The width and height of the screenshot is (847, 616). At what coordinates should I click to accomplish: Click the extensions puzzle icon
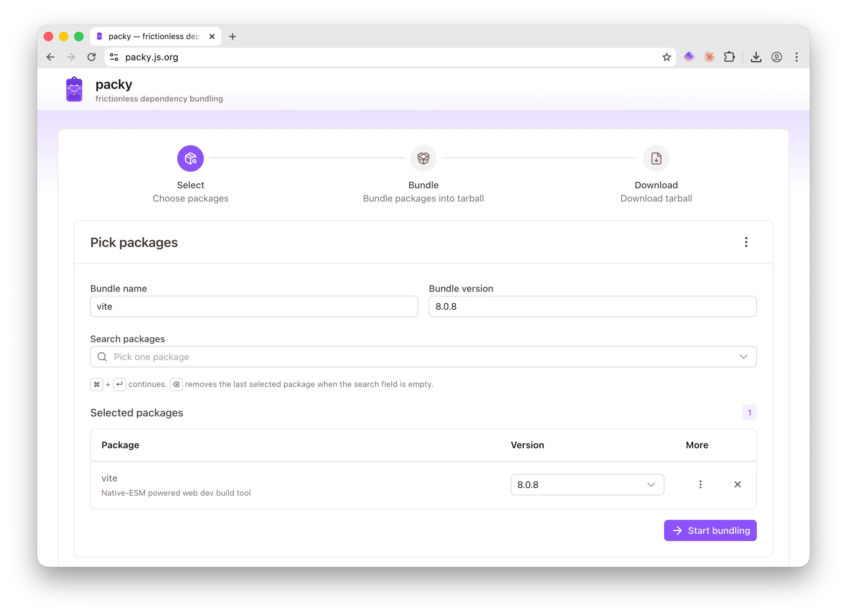click(730, 57)
